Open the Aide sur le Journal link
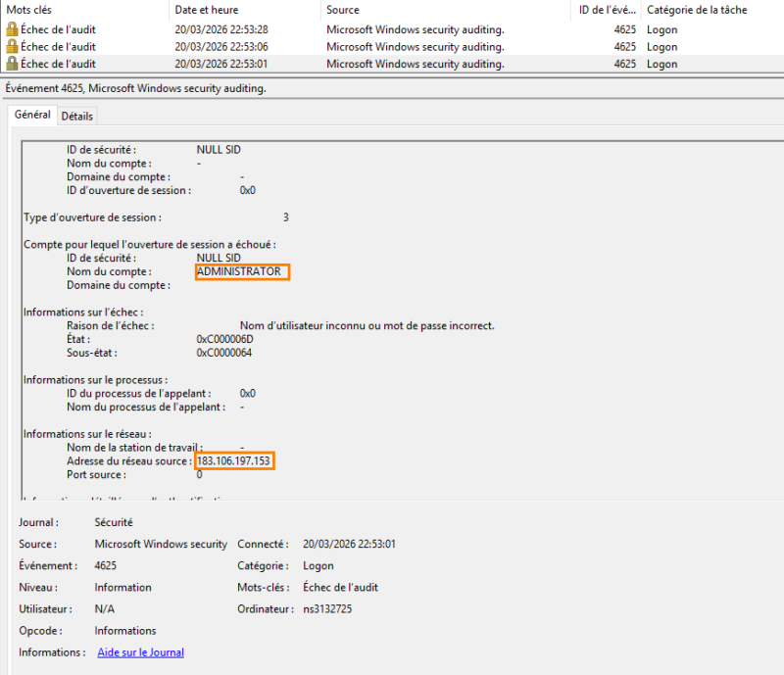Image resolution: width=784 pixels, height=675 pixels. click(x=140, y=652)
